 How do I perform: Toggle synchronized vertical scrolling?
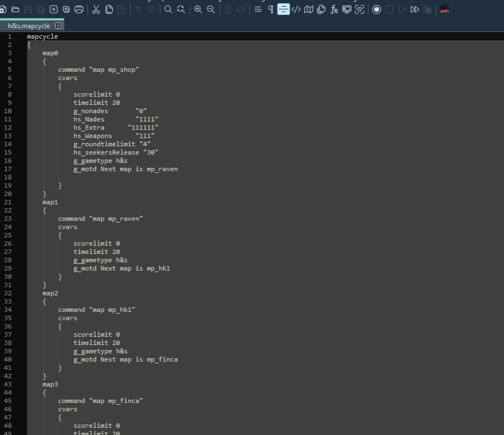tap(228, 9)
